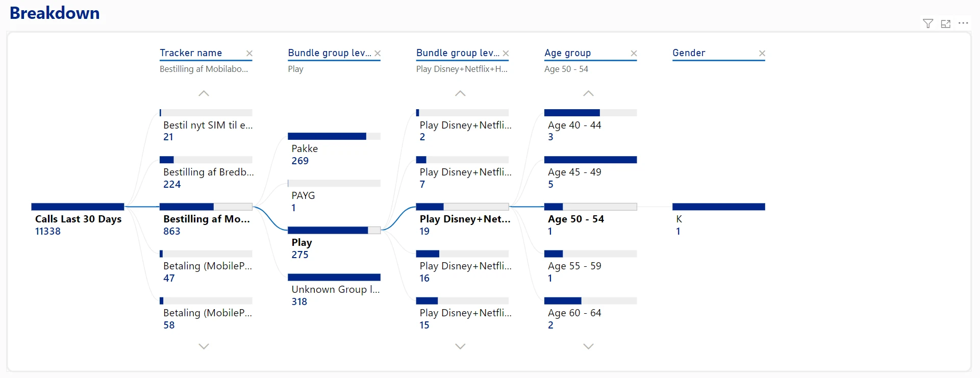Viewport: 980px width, 378px height.
Task: Open the more options ellipsis menu
Action: point(963,23)
